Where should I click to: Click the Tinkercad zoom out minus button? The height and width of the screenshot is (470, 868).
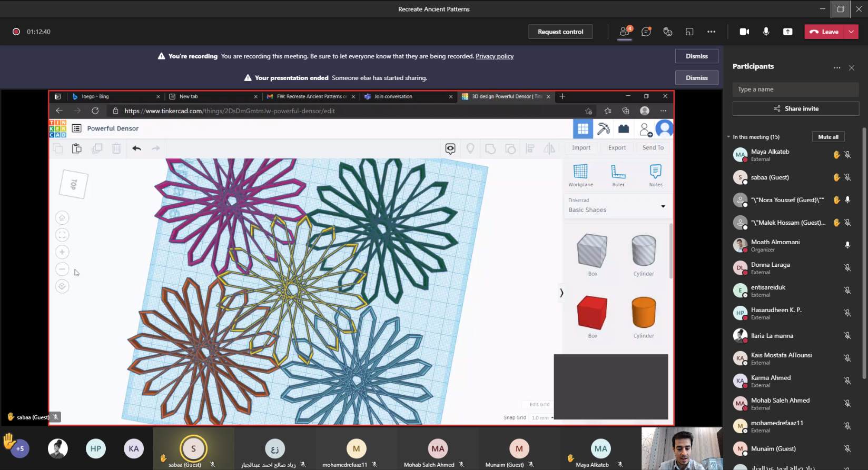click(x=62, y=269)
